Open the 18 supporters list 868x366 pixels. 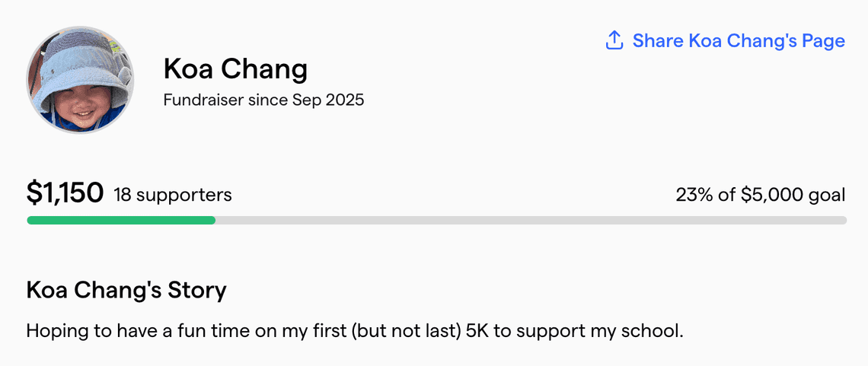click(x=173, y=195)
